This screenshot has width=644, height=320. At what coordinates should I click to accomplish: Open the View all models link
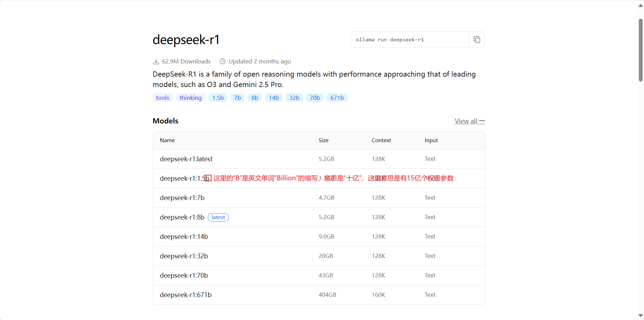click(x=470, y=121)
